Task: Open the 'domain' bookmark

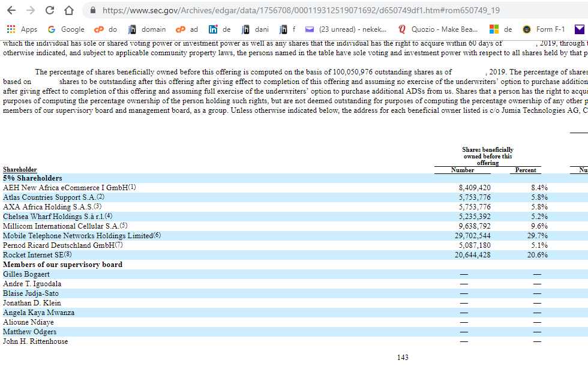Action: pyautogui.click(x=148, y=29)
